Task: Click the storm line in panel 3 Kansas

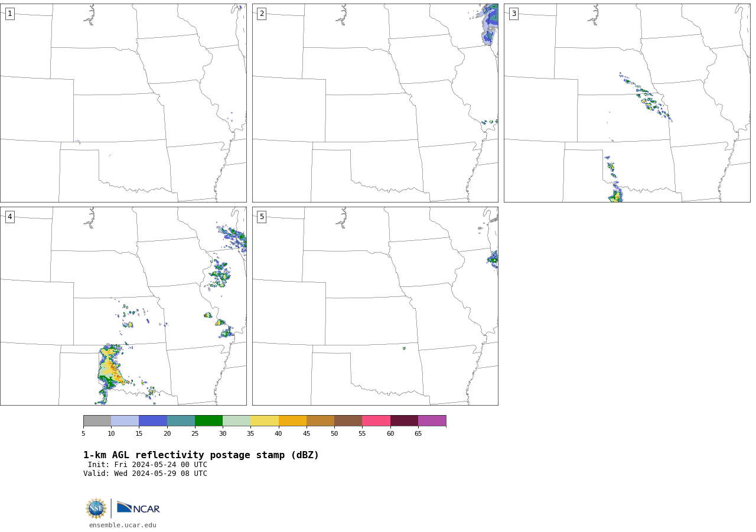Action: coord(647,97)
